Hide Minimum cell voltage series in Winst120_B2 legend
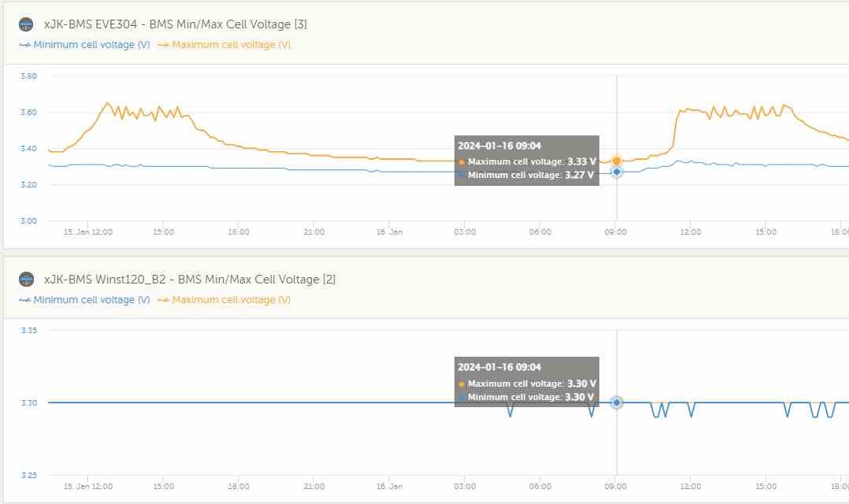This screenshot has height=504, width=849. coord(84,300)
